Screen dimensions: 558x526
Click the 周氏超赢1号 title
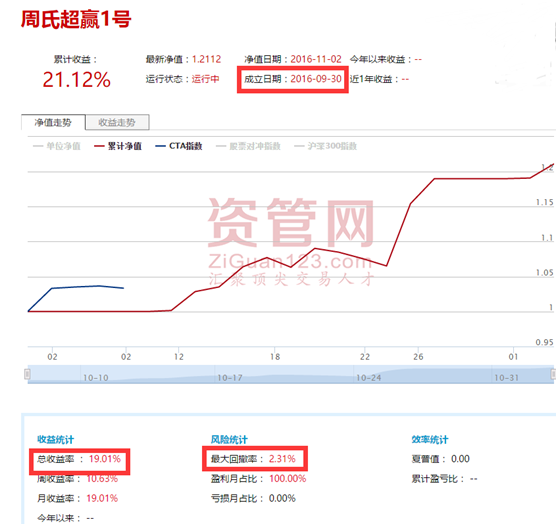click(x=76, y=19)
